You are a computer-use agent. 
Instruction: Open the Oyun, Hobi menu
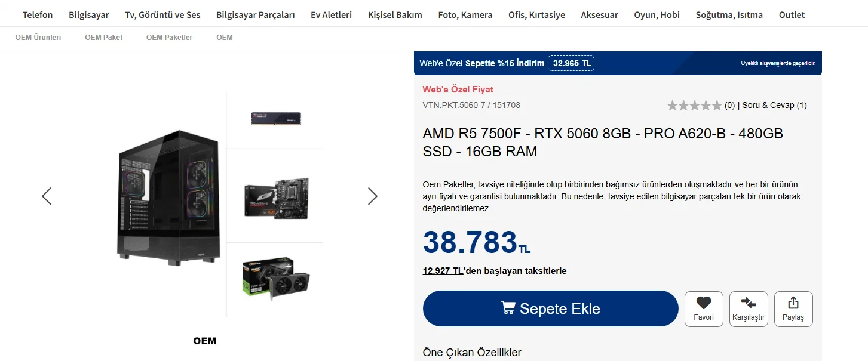[657, 15]
